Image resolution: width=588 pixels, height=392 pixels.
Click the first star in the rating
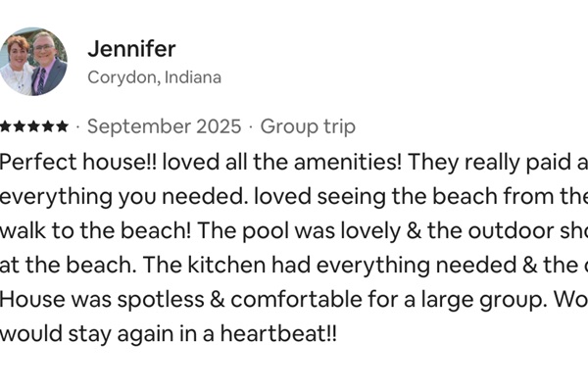7,126
